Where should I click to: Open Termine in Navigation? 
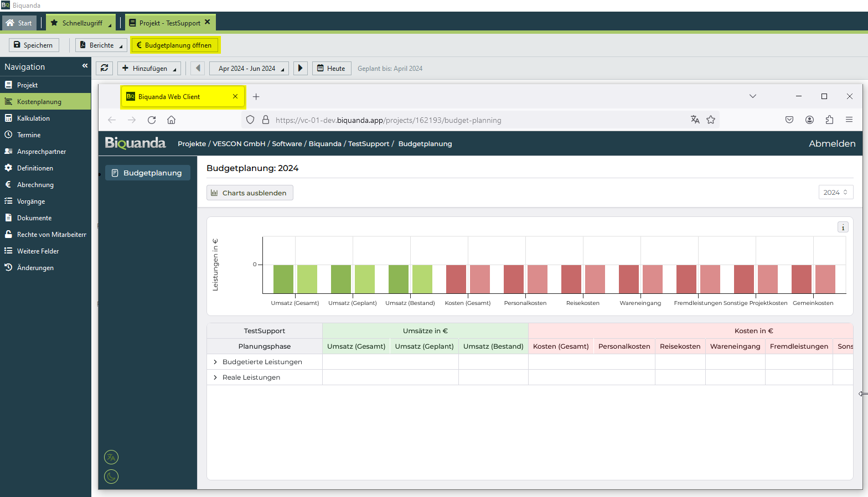(45, 134)
